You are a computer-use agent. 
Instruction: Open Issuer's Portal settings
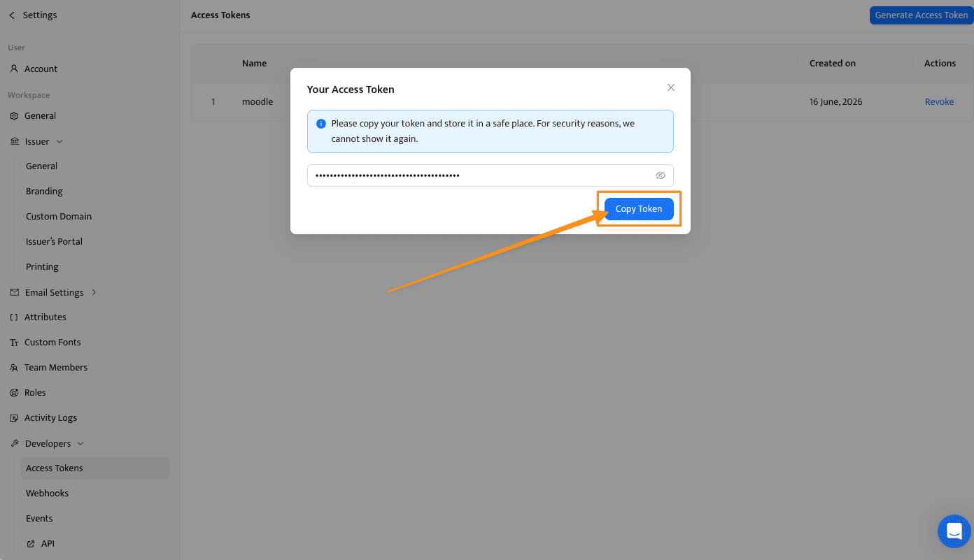coord(54,241)
